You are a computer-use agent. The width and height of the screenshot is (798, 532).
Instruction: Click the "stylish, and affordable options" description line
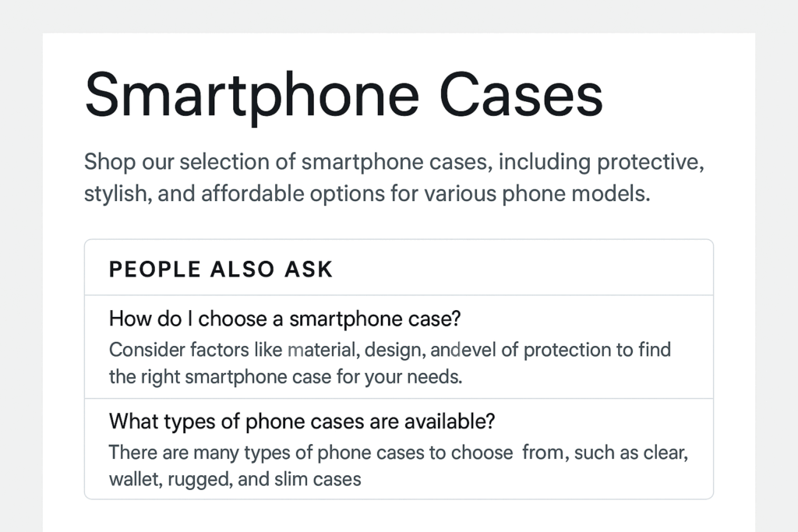pos(368,194)
